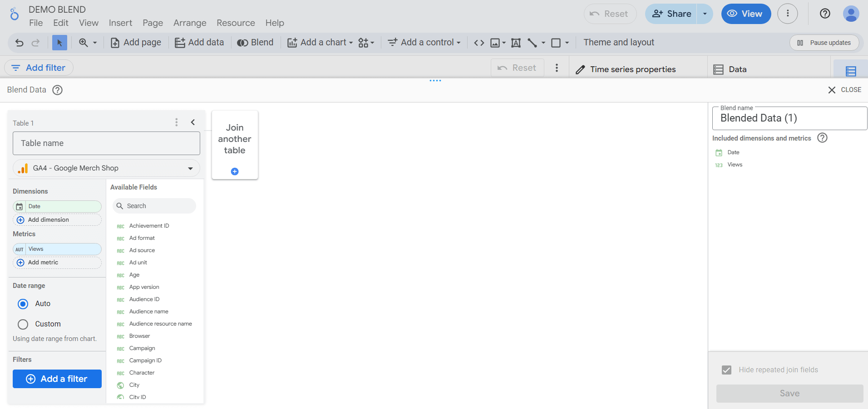Select the Custom date range option

point(23,324)
